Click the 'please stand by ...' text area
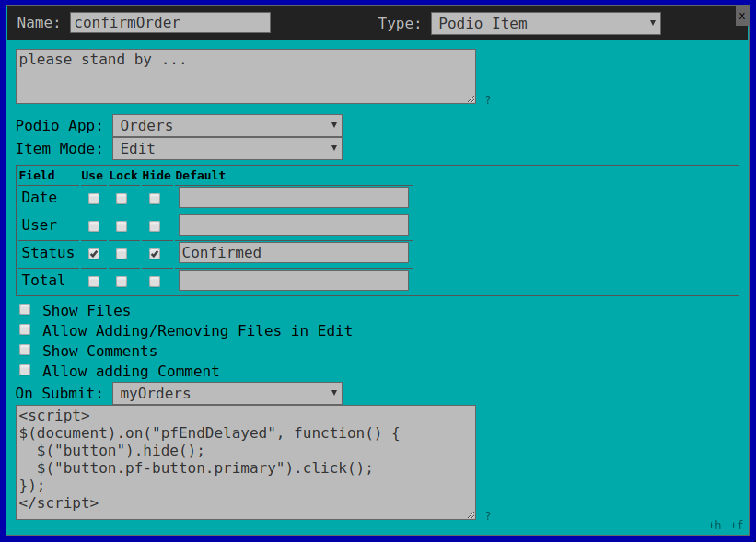This screenshot has width=756, height=542. pos(246,76)
